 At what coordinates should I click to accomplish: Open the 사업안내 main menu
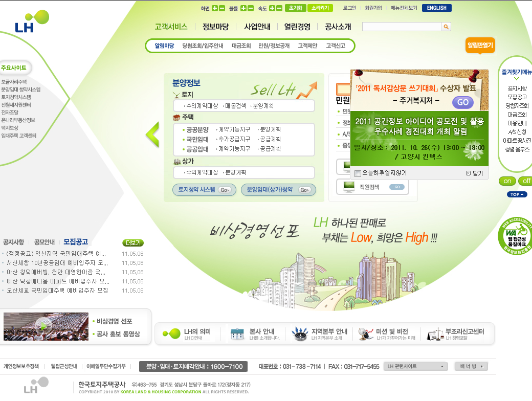click(257, 27)
